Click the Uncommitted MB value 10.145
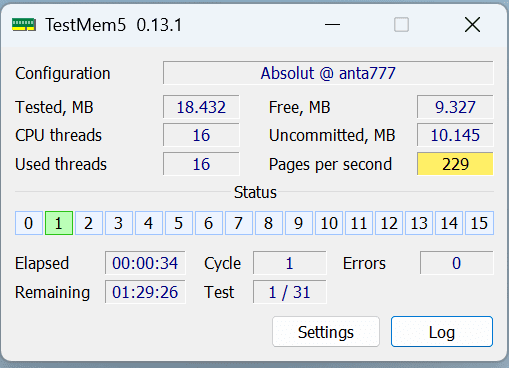509x368 pixels. click(x=455, y=135)
